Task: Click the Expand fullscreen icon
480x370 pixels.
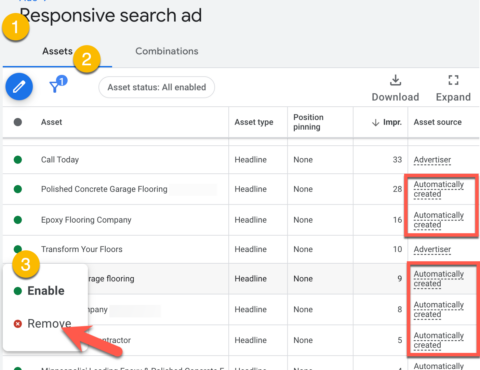Action: tap(453, 80)
